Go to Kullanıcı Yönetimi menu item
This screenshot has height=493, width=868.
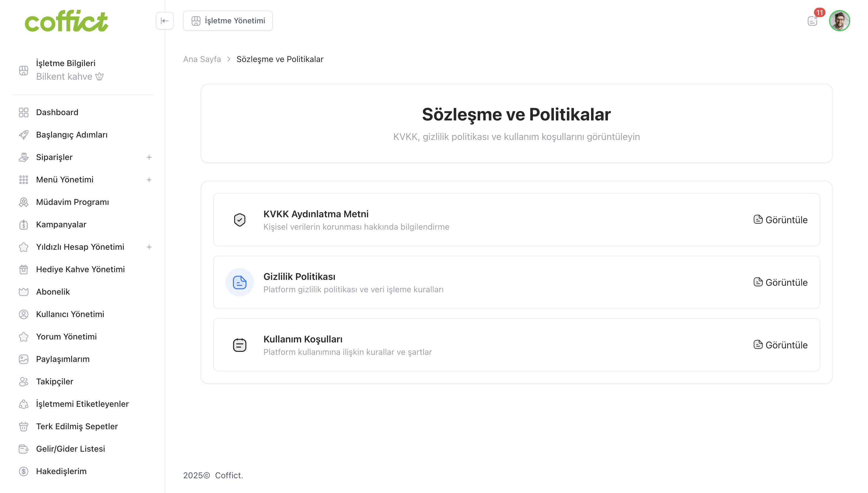[70, 314]
